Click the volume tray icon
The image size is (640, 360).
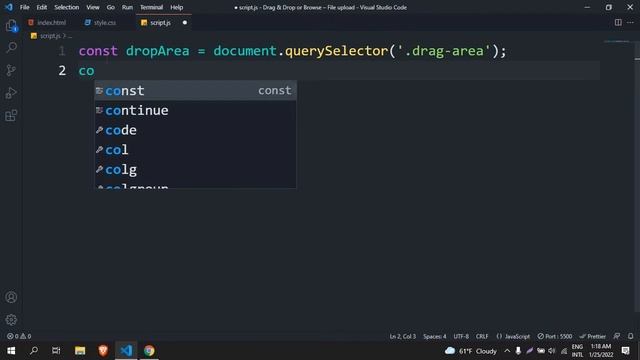click(552, 351)
